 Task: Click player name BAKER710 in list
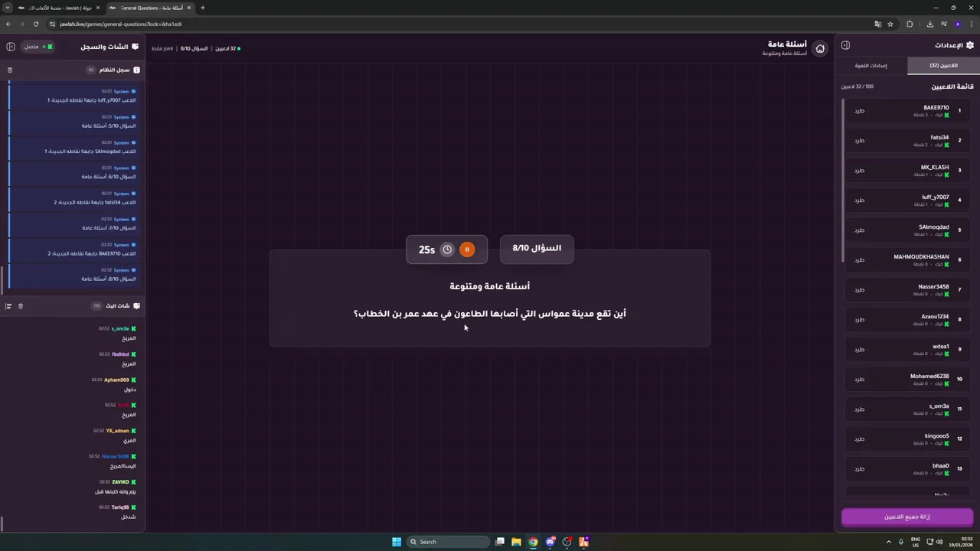pos(936,108)
